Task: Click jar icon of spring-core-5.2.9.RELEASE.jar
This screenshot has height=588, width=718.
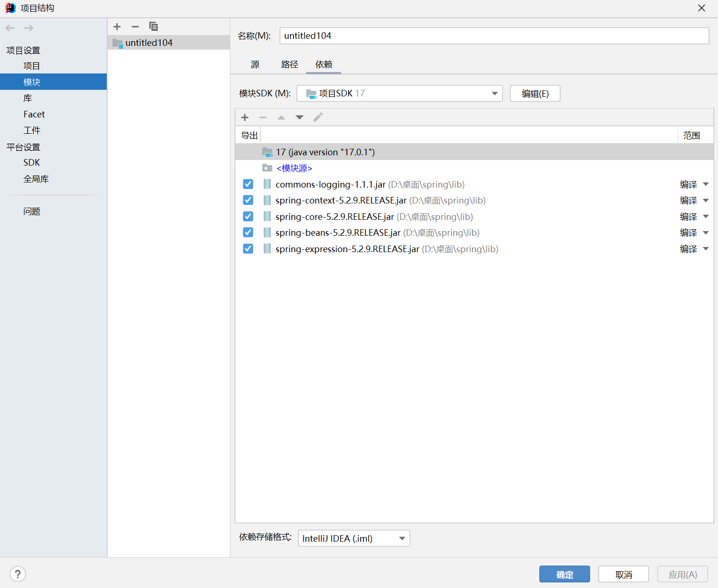Action: (x=267, y=217)
